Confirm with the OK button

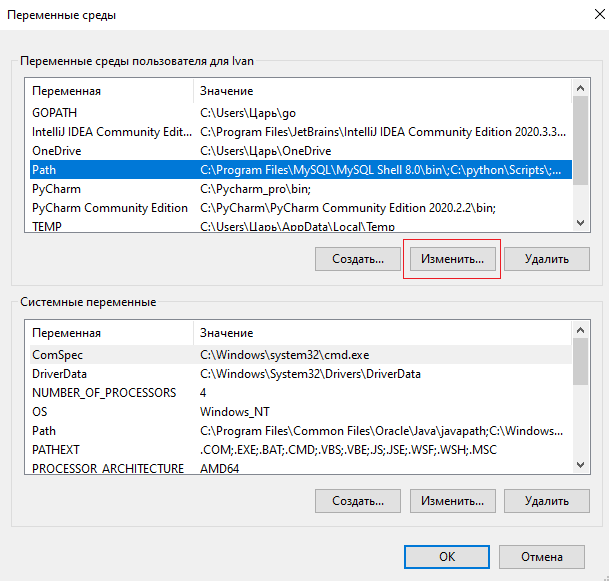[447, 557]
